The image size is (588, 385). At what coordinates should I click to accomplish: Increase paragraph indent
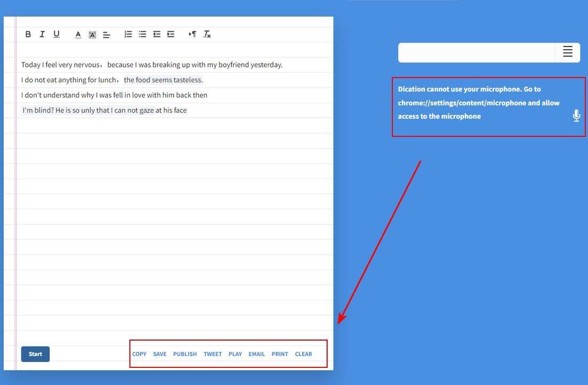pos(171,34)
